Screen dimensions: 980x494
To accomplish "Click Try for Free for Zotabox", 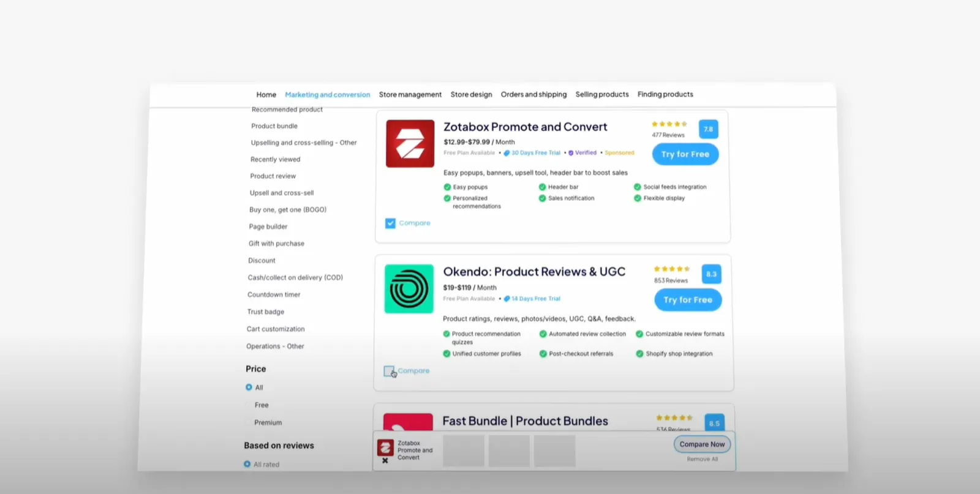I will click(685, 154).
